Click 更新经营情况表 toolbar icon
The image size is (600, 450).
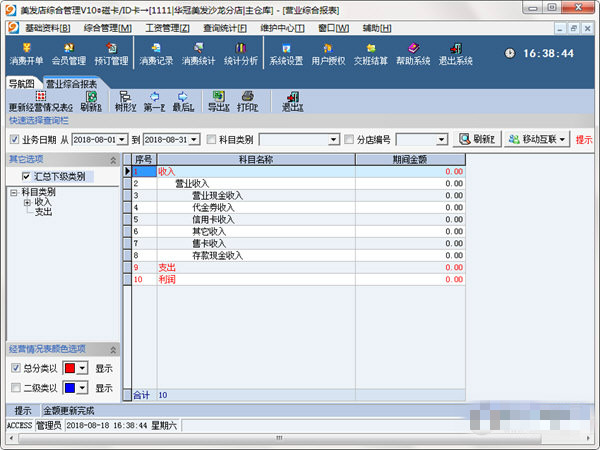click(41, 102)
